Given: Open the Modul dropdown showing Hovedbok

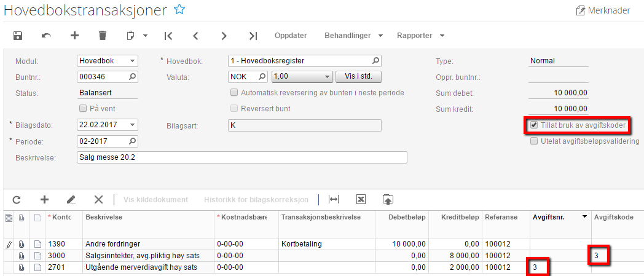Looking at the screenshot, I should [132, 61].
